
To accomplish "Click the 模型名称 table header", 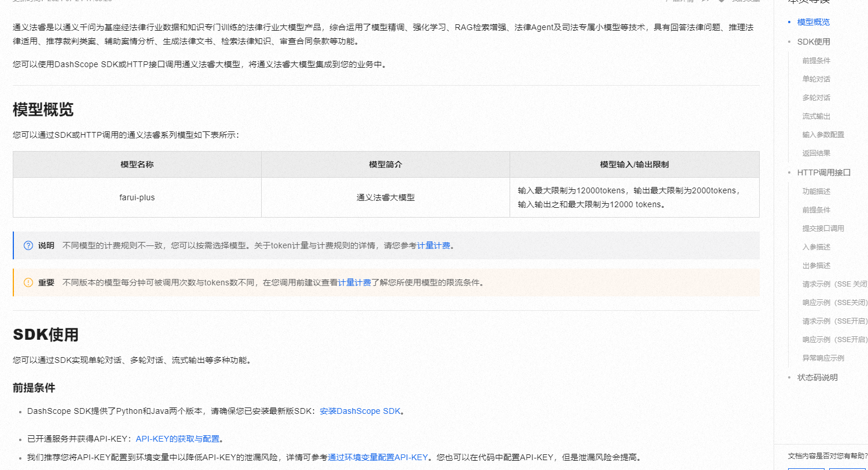I will click(137, 164).
